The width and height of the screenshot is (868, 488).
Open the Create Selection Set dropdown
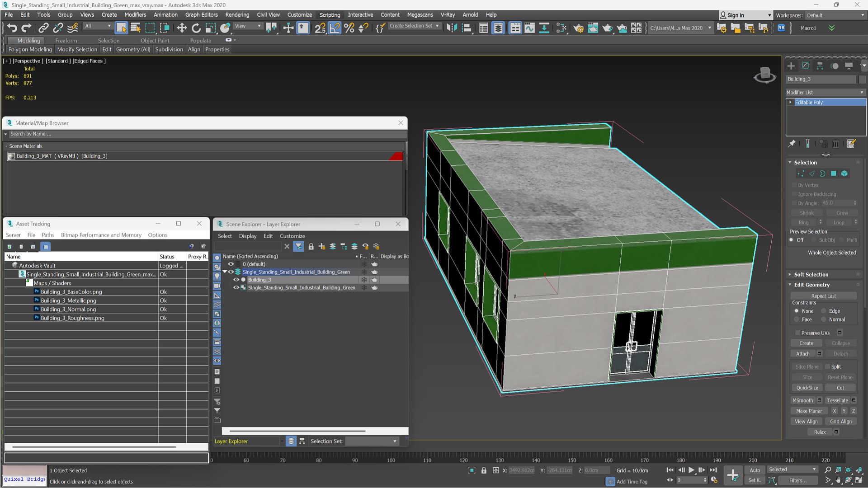point(415,26)
